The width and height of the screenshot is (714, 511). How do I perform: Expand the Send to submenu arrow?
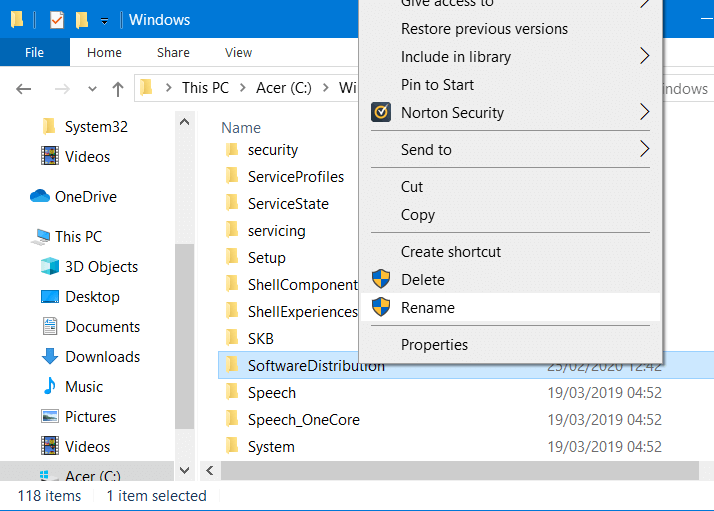click(x=645, y=150)
